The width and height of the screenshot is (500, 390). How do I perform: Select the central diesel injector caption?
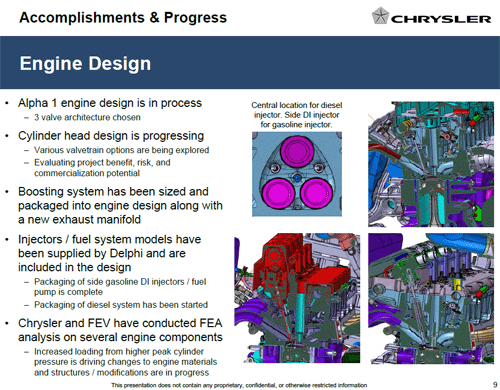(296, 115)
